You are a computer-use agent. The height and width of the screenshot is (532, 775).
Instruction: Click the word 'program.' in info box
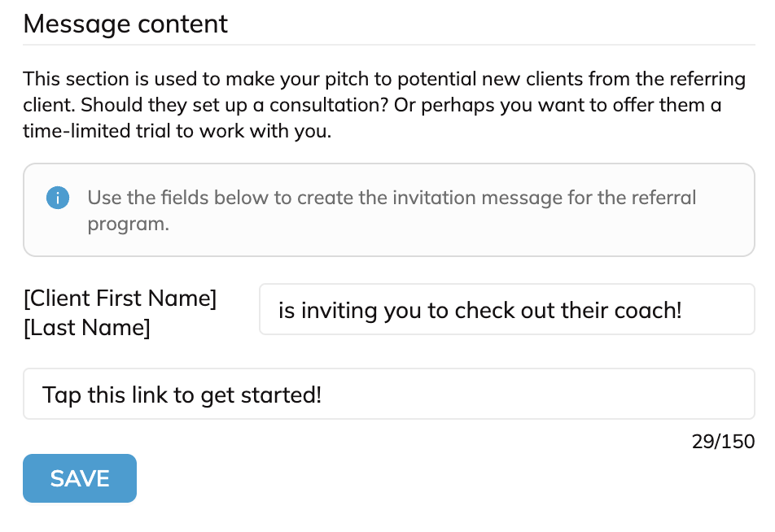128,224
